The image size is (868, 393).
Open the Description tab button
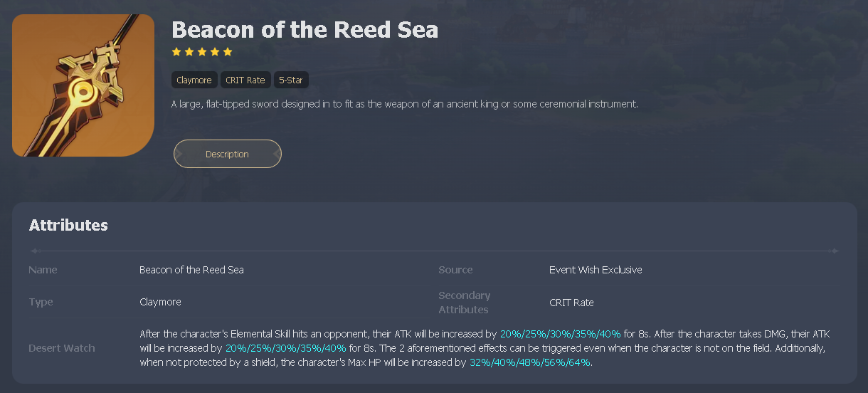[x=227, y=154]
